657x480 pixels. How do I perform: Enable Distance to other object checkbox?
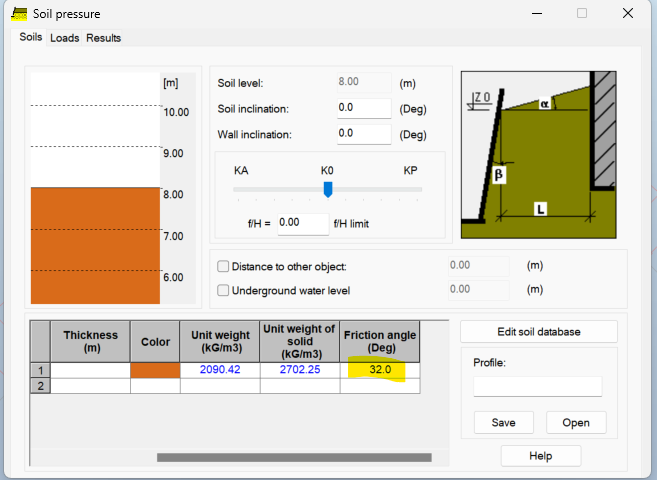pyautogui.click(x=223, y=266)
